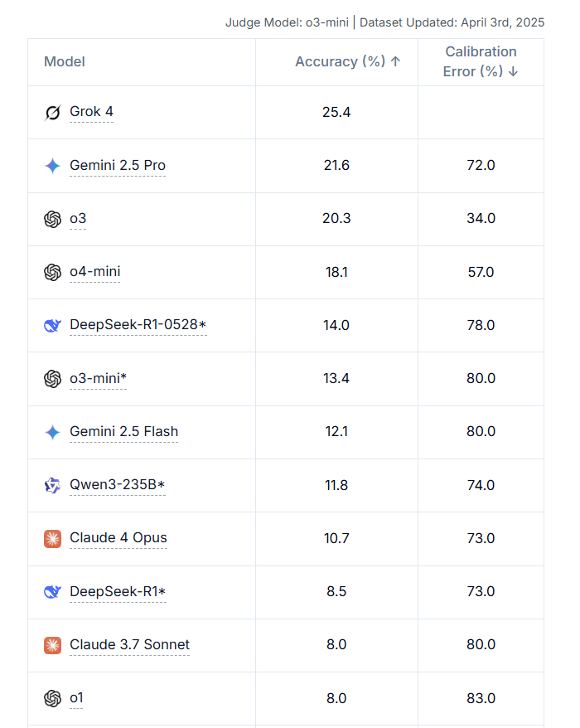This screenshot has width=580, height=728.
Task: Open the Qwen3-235B model link
Action: [x=117, y=485]
